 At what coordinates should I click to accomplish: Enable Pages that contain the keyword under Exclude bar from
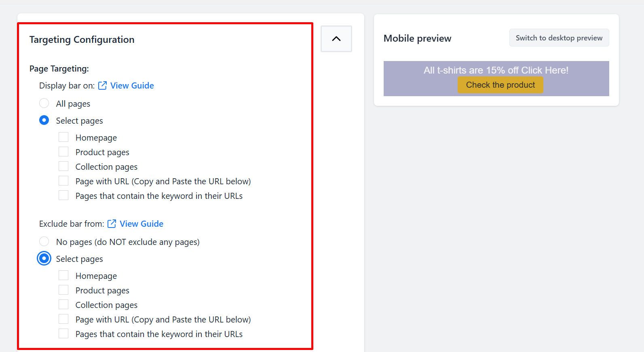tap(63, 334)
